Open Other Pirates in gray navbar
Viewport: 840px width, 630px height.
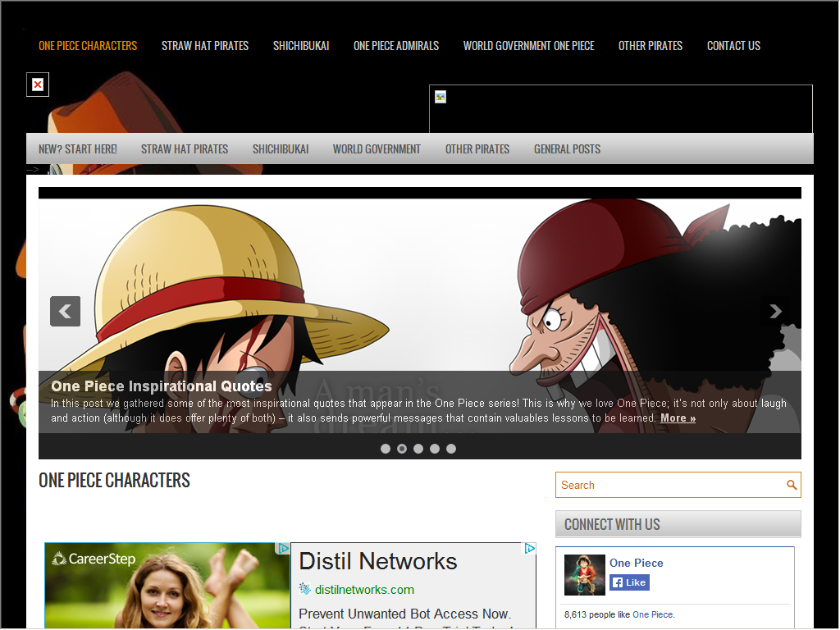pos(477,149)
